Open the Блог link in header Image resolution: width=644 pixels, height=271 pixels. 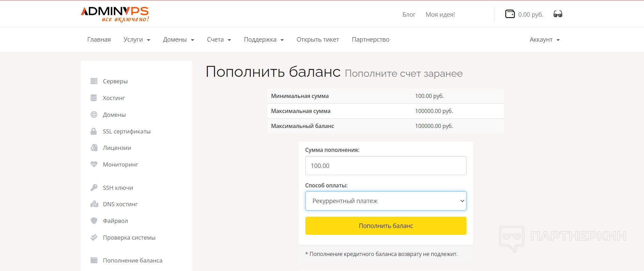409,15
